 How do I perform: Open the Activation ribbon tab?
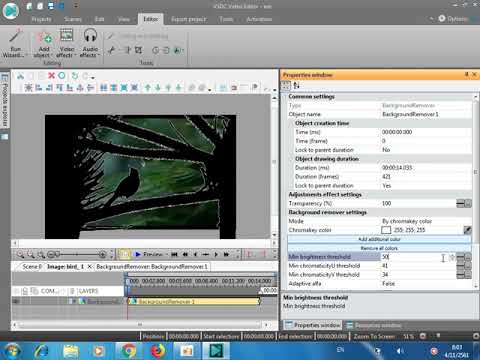(x=259, y=19)
